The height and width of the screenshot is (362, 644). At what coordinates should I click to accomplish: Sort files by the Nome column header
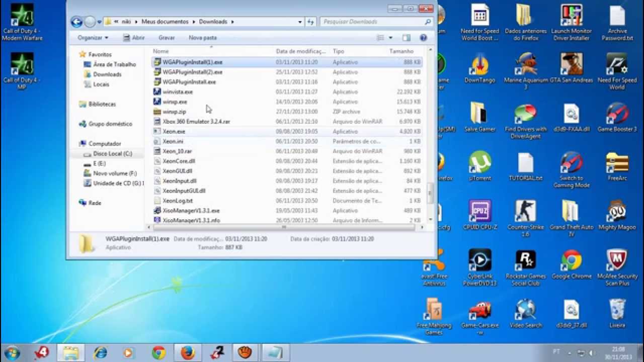212,51
